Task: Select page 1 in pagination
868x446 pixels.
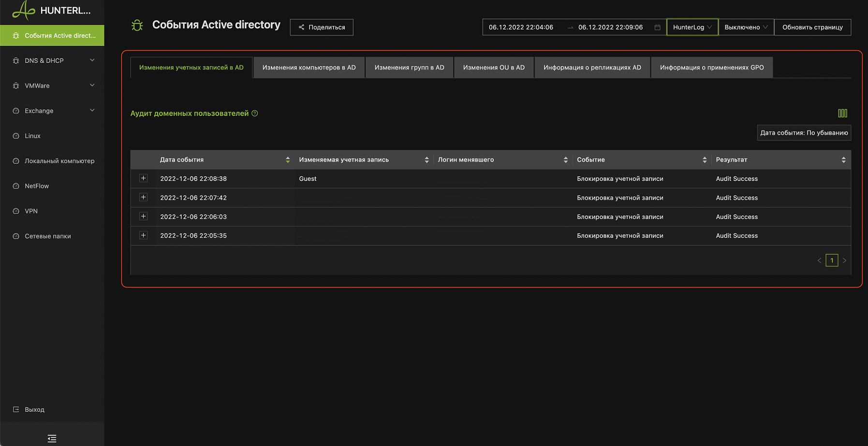Action: pyautogui.click(x=832, y=260)
